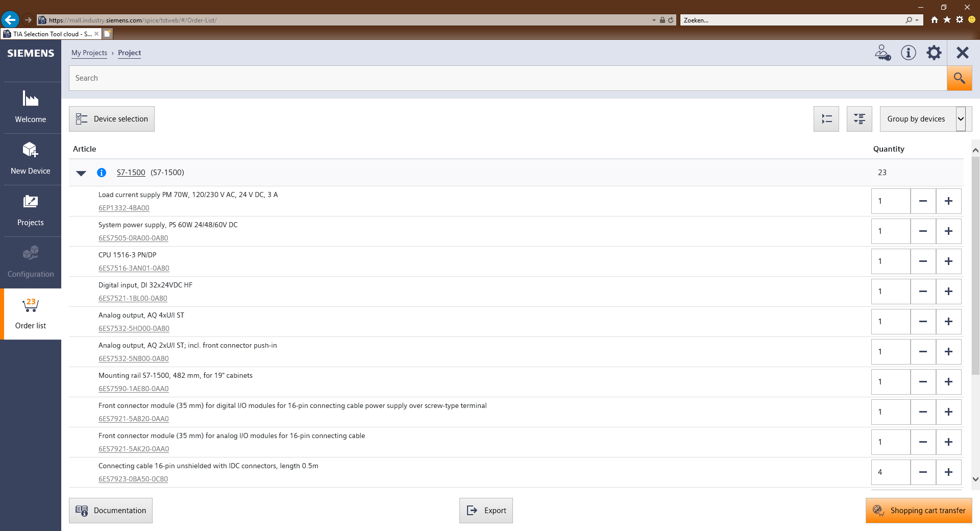Screen dimensions: 980x531
Task: Increase quantity of CPU 1516-3 PN/DP
Action: coord(949,261)
